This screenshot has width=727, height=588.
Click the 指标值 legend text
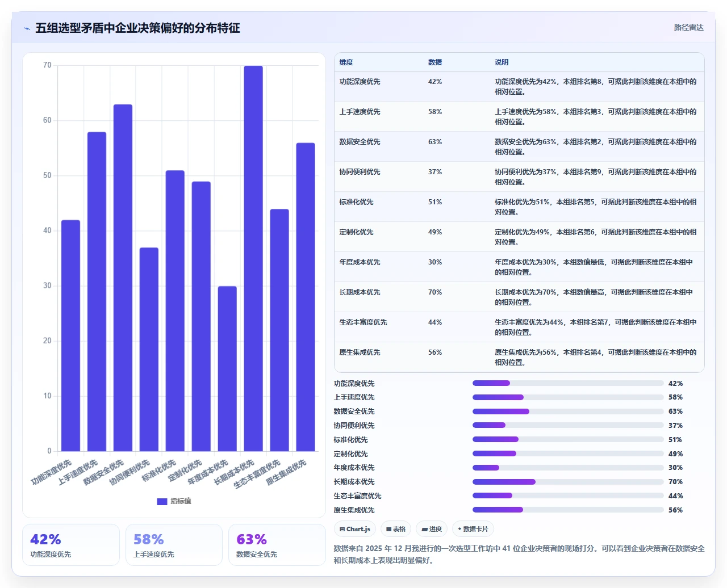(x=181, y=501)
